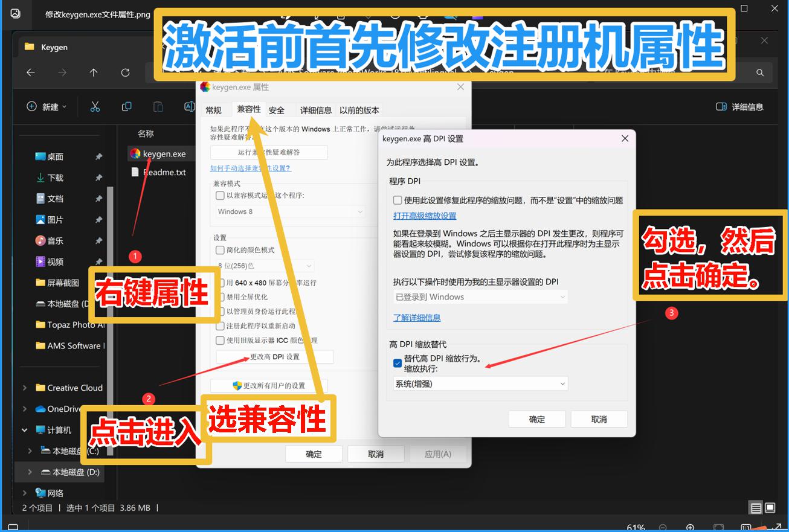789x532 pixels.
Task: Open 打开高级缩放设置 link
Action: pyautogui.click(x=425, y=216)
